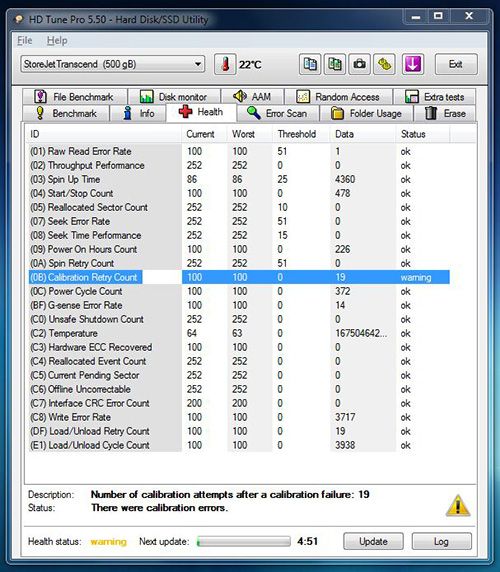Viewport: 500px width, 572px height.
Task: Click the Log button
Action: [x=441, y=541]
